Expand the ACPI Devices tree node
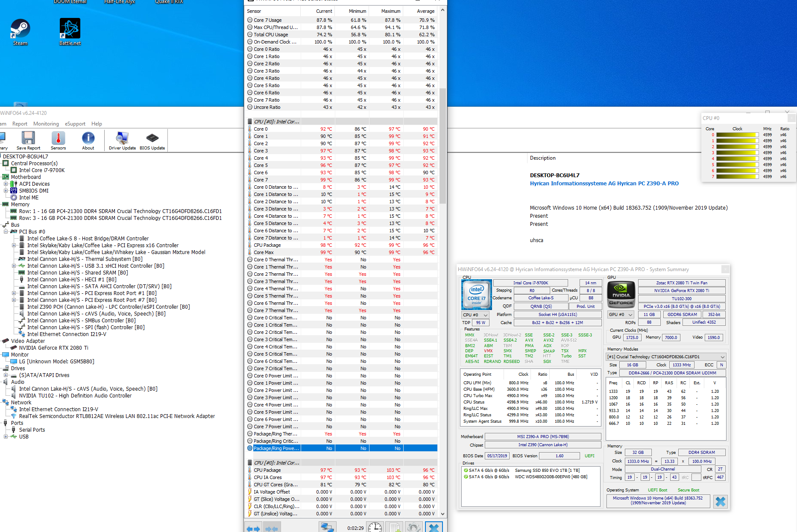 pyautogui.click(x=6, y=184)
